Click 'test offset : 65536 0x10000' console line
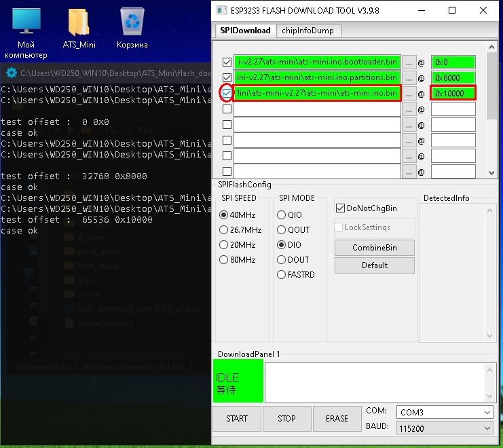This screenshot has width=503, height=448. coord(76,220)
